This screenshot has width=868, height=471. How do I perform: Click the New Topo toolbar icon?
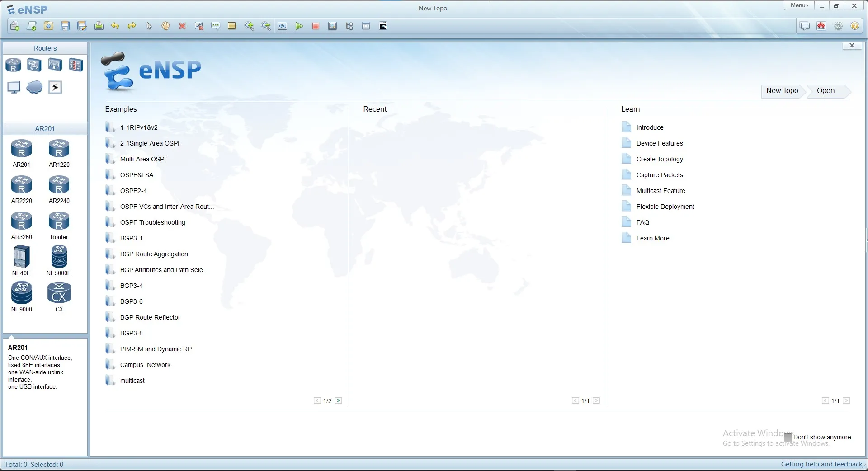[x=15, y=26]
